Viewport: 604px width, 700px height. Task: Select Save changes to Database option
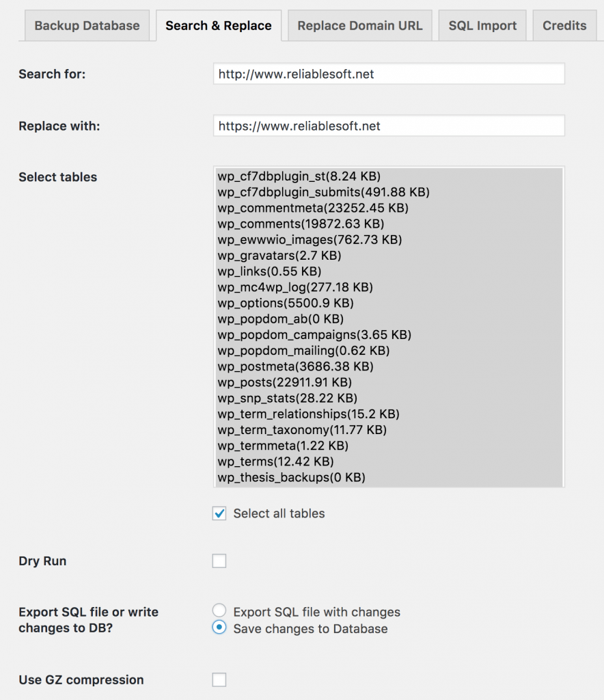click(x=219, y=628)
